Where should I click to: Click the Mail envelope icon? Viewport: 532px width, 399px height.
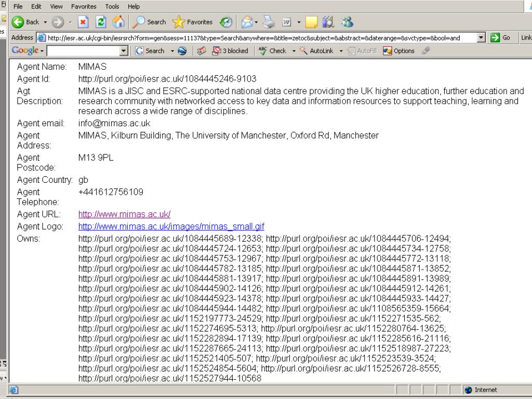pyautogui.click(x=247, y=22)
